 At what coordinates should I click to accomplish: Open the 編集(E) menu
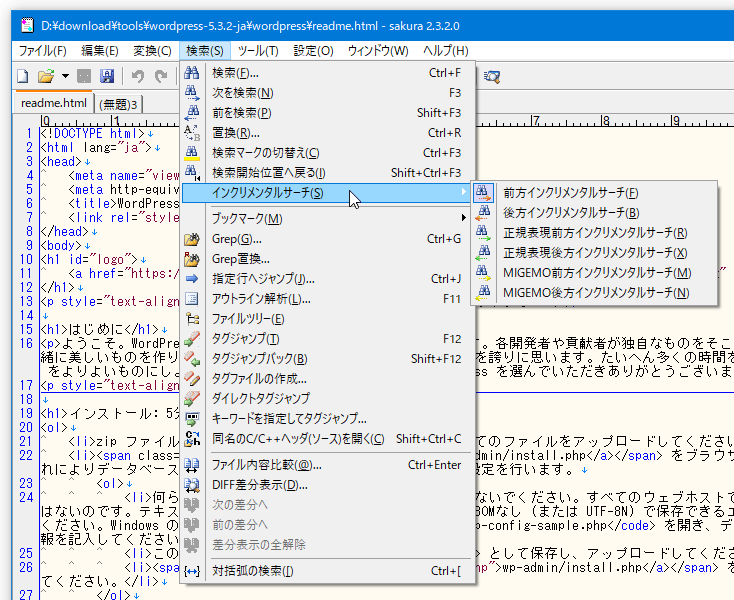coord(99,51)
